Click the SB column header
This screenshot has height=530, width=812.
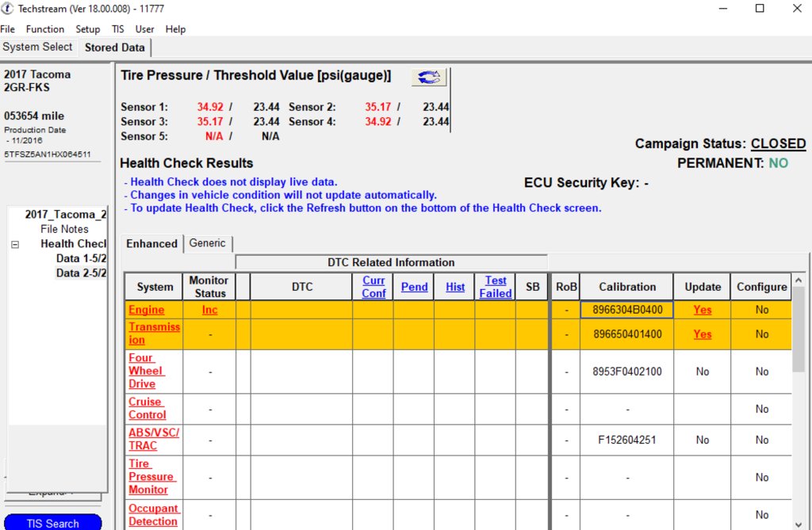point(532,287)
